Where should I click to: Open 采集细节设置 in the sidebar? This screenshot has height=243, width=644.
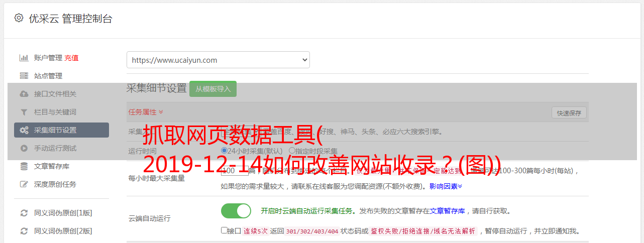(x=61, y=130)
